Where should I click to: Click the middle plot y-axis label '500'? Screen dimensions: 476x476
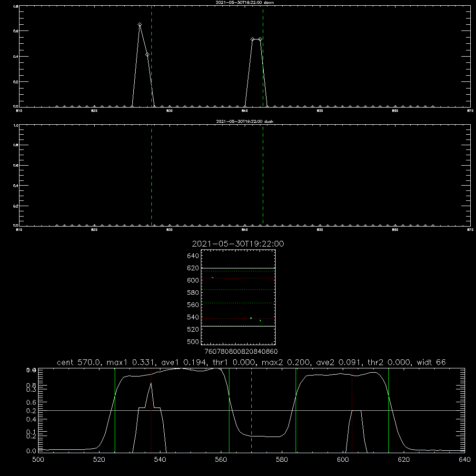point(193,341)
